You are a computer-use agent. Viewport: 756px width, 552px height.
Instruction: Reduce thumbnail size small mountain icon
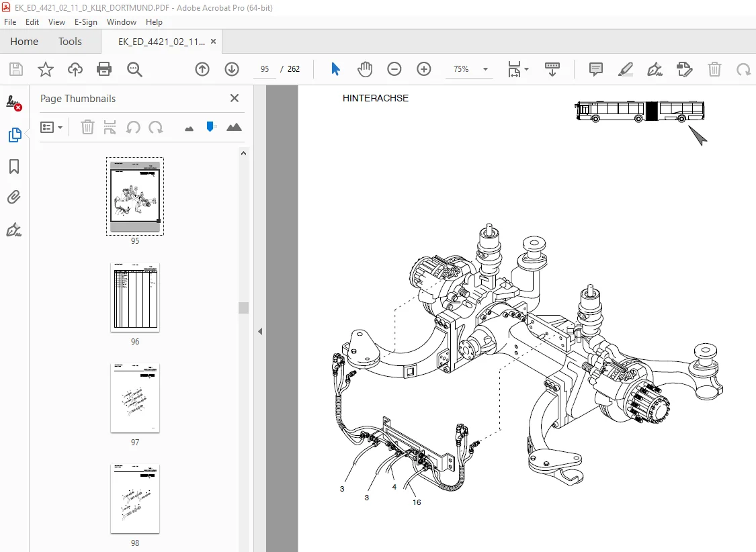click(x=189, y=128)
